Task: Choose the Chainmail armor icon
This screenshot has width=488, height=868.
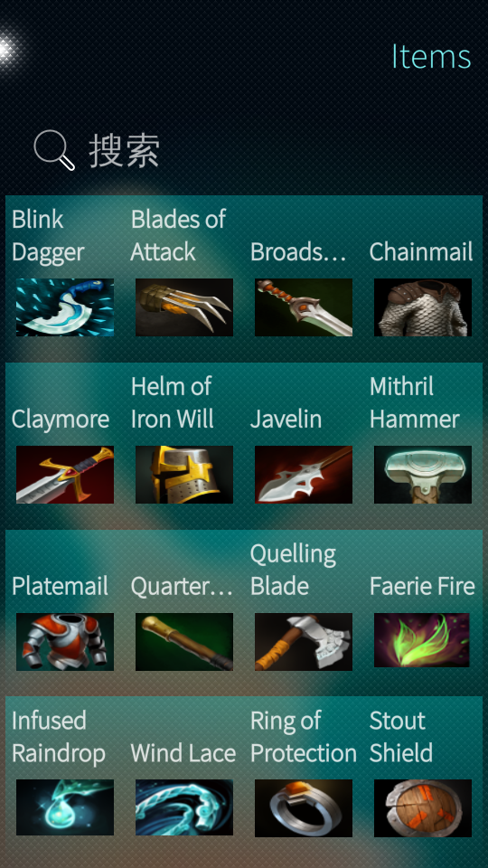Action: pyautogui.click(x=423, y=307)
